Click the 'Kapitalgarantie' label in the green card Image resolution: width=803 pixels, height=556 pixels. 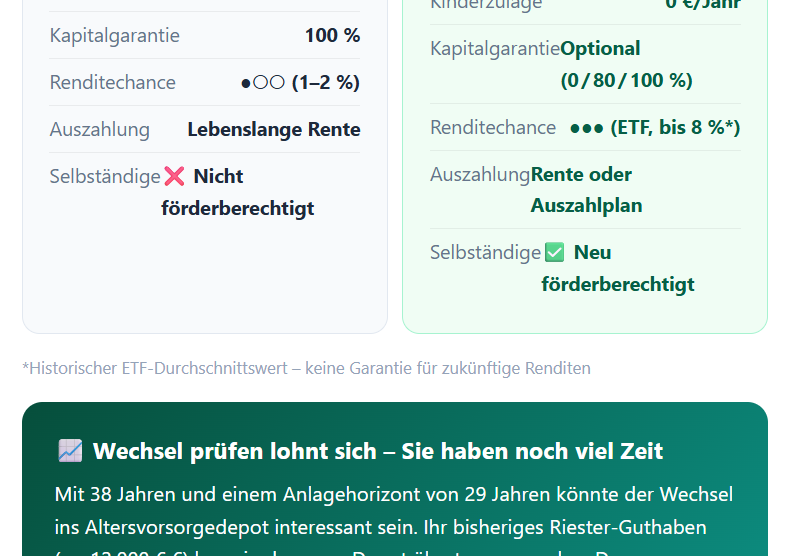(495, 49)
